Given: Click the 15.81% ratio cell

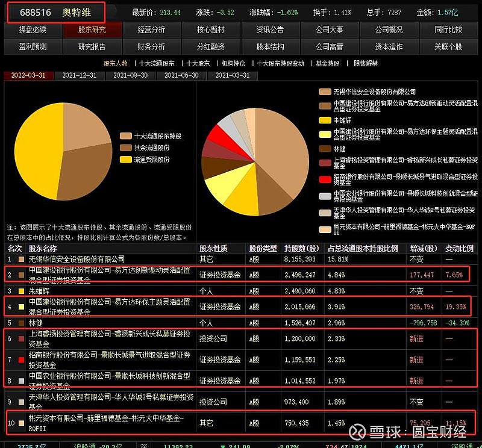Looking at the screenshot, I should (x=338, y=259).
